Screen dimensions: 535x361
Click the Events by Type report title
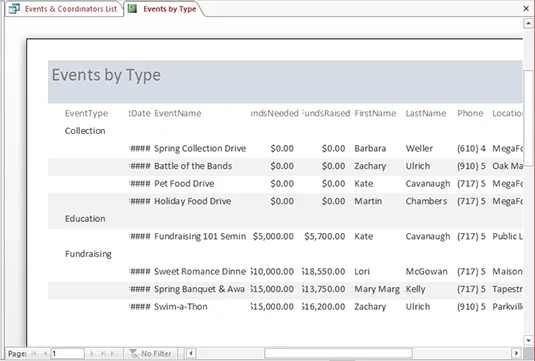(106, 75)
